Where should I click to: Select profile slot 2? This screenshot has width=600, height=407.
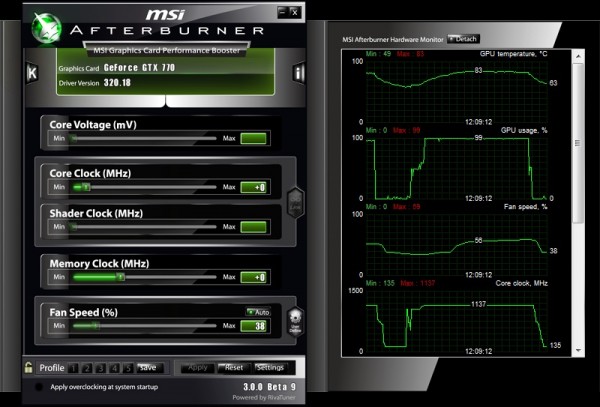click(x=86, y=368)
